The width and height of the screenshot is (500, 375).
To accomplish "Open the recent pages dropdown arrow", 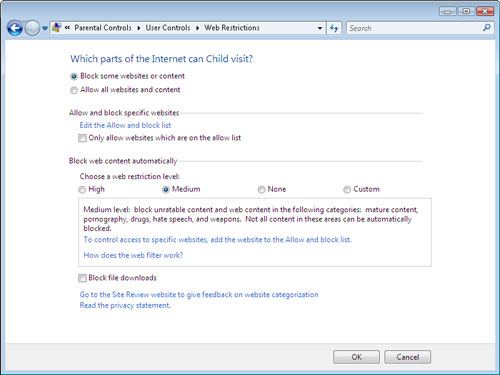I will (45, 28).
